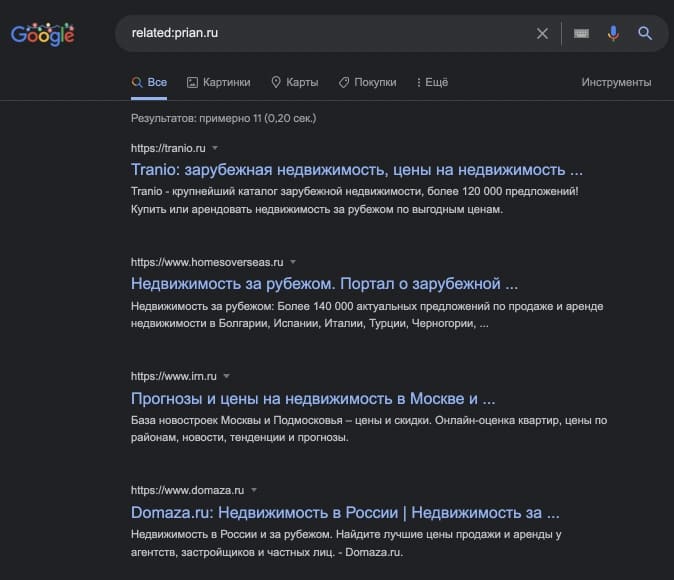Start voice search with the microphone icon
The height and width of the screenshot is (580, 674).
[613, 34]
